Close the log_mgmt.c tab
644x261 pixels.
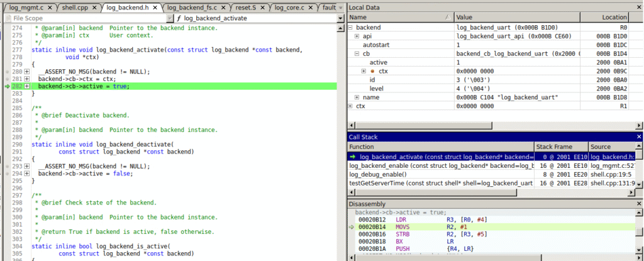[50, 8]
